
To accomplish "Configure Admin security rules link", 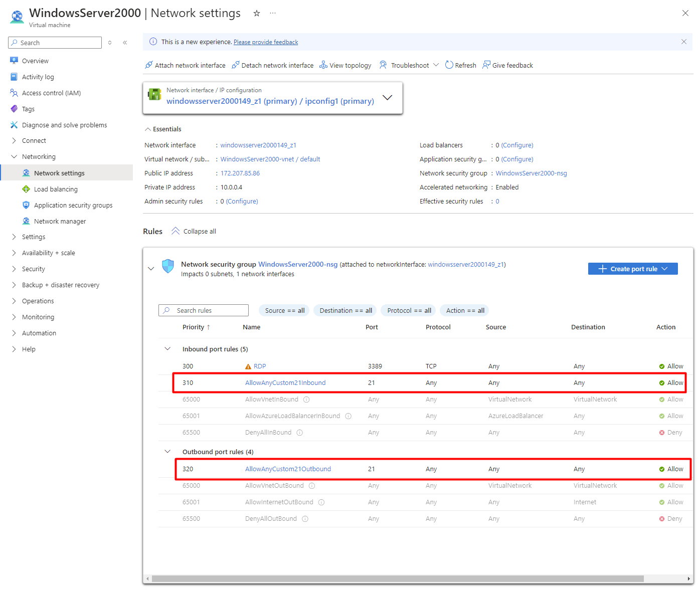I will click(x=242, y=201).
